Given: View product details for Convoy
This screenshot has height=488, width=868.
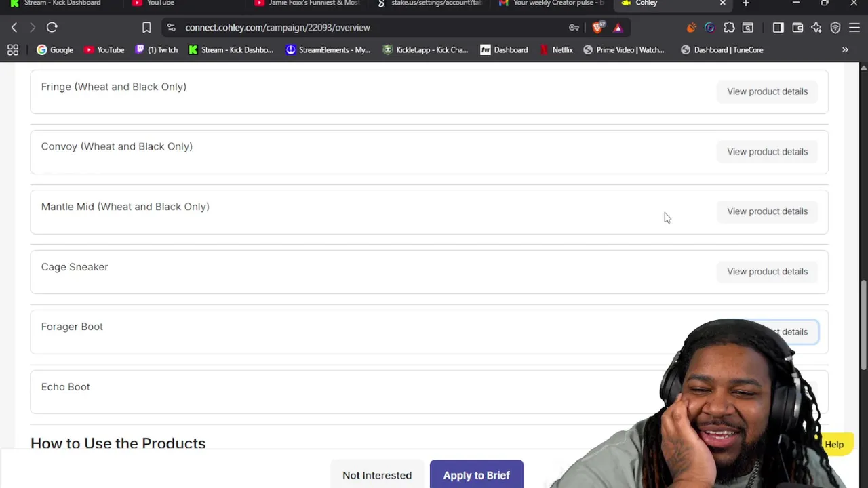Looking at the screenshot, I should (x=767, y=152).
